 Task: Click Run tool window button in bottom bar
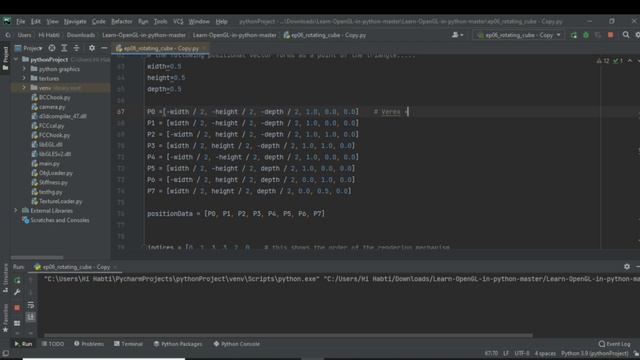tap(23, 344)
